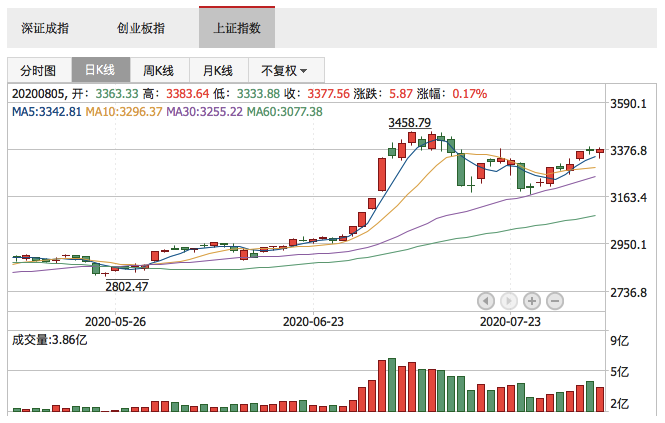Click the 2亿 volume axis label

click(620, 403)
